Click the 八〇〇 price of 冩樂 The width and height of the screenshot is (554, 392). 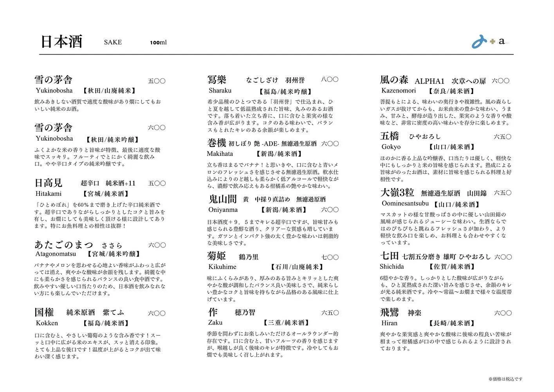tap(330, 79)
